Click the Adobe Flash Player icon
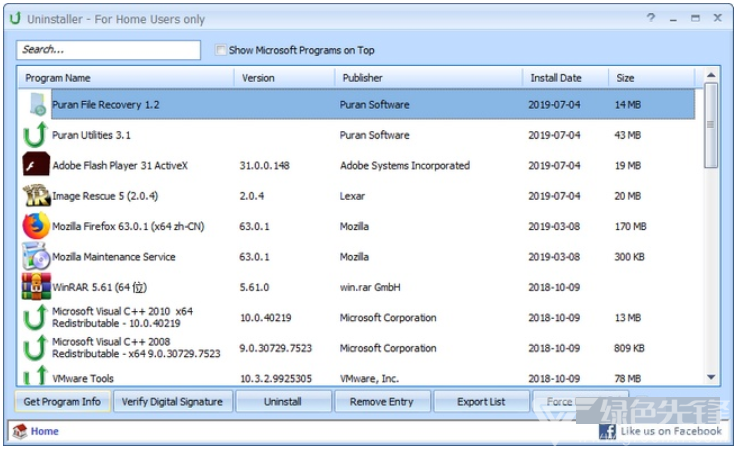Image resolution: width=739 pixels, height=451 pixels. click(36, 164)
